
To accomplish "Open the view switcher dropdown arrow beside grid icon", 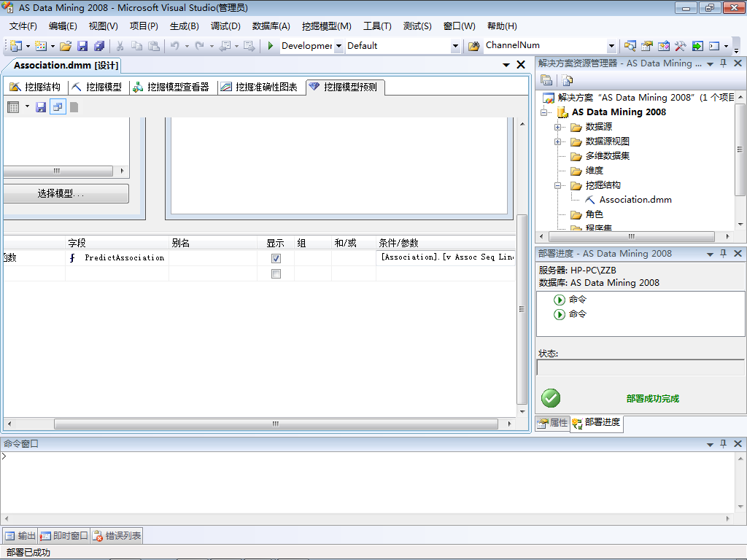I will pos(27,106).
